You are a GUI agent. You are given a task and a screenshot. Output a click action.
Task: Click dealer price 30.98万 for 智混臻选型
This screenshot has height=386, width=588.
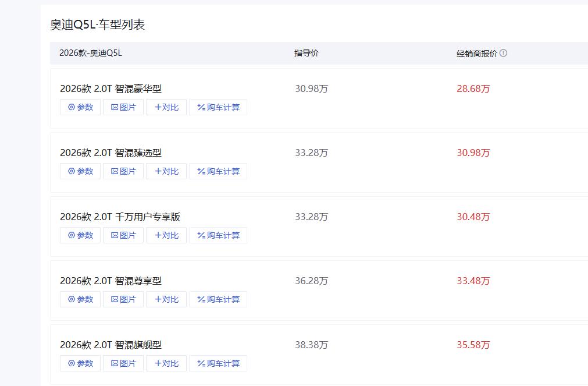pyautogui.click(x=473, y=153)
